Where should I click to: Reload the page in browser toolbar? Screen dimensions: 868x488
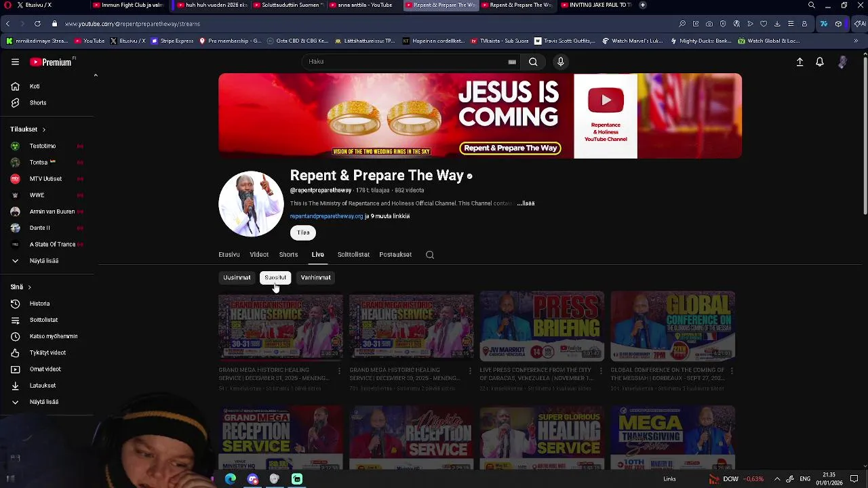37,24
